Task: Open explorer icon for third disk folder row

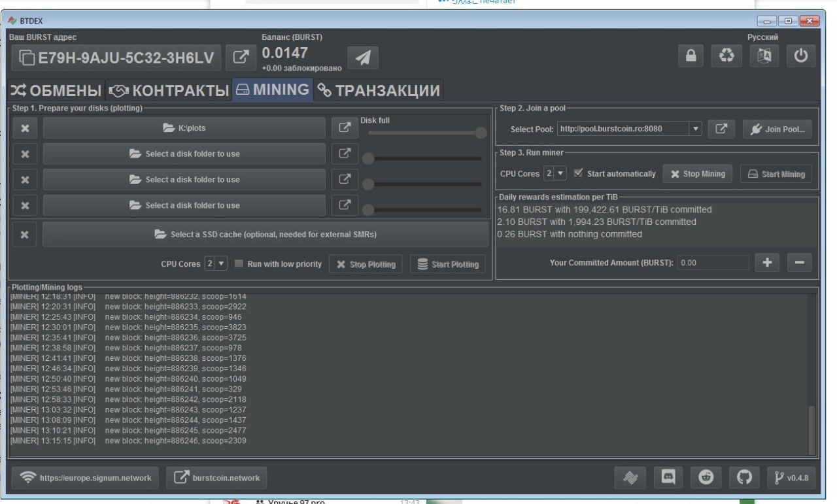Action: (345, 179)
